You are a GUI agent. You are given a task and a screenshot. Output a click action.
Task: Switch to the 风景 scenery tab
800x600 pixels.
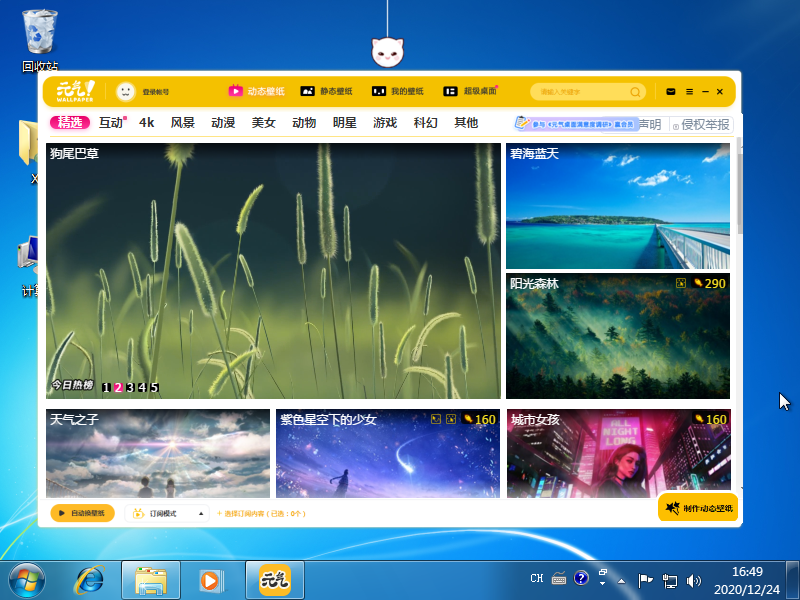tap(182, 123)
